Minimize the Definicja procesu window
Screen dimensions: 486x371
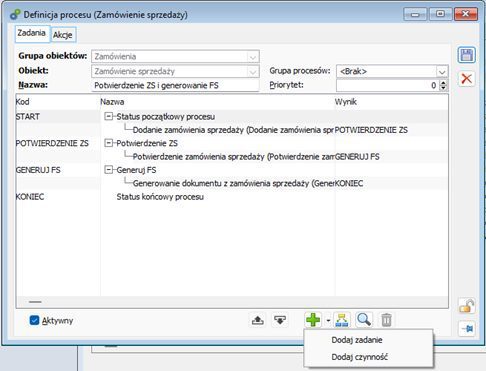415,14
